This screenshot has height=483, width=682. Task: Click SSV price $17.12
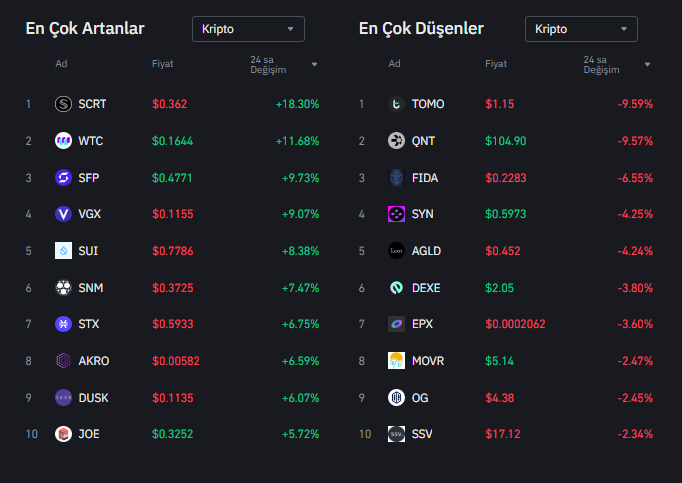click(503, 434)
